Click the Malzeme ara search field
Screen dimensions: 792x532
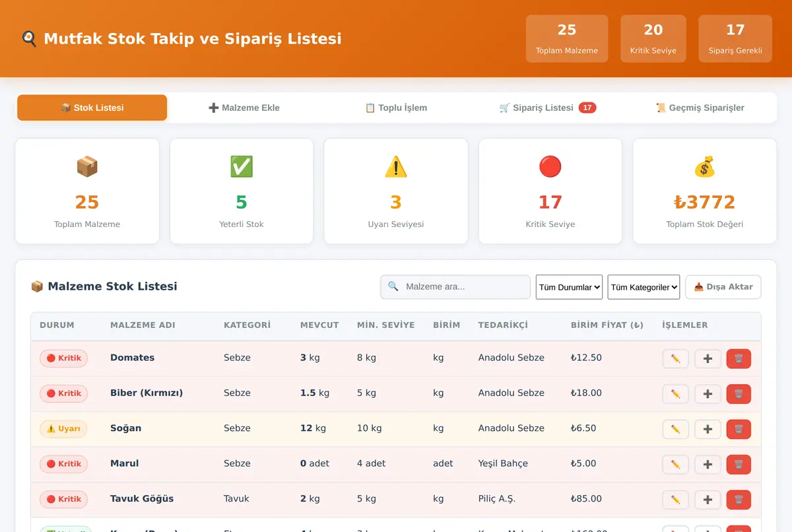455,287
